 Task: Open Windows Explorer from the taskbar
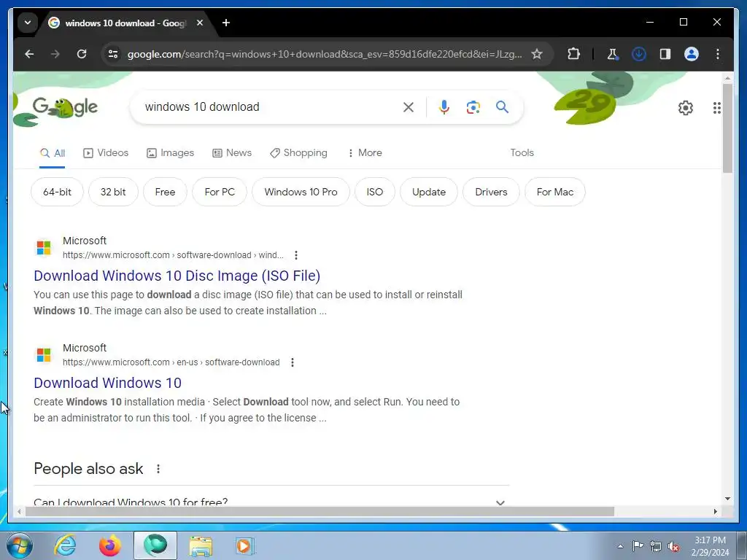click(x=201, y=545)
